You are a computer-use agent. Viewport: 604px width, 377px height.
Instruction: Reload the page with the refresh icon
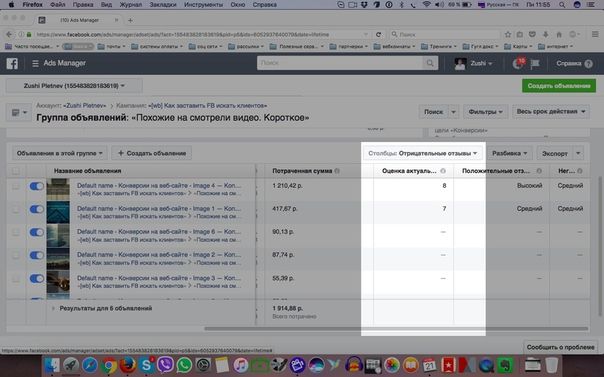(378, 35)
